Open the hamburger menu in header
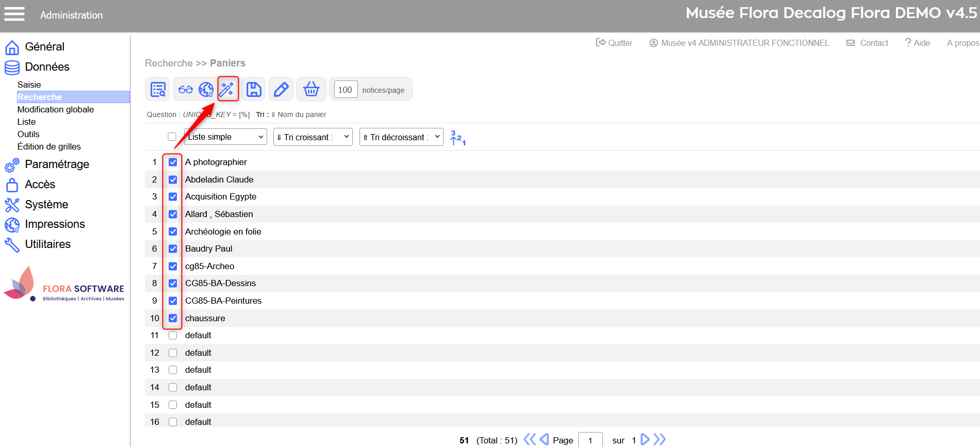This screenshot has height=447, width=980. tap(14, 14)
